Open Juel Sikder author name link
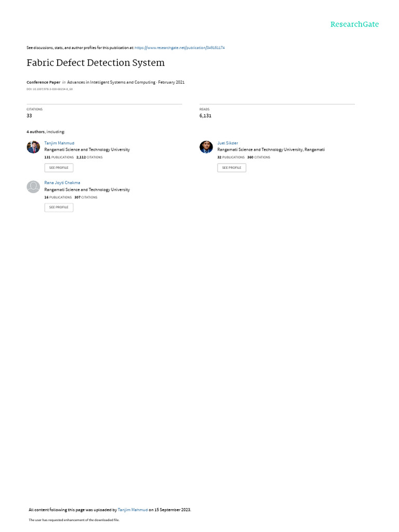Image resolution: width=399 pixels, height=532 pixels. click(x=228, y=143)
